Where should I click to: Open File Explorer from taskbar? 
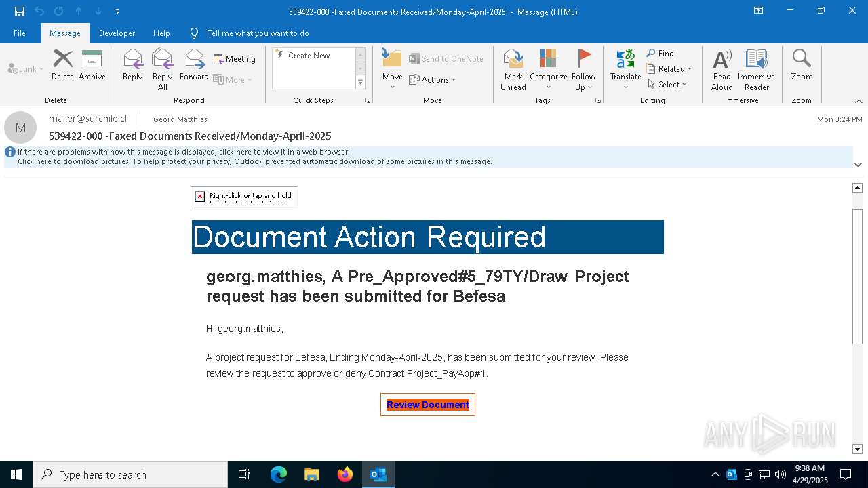(x=311, y=474)
